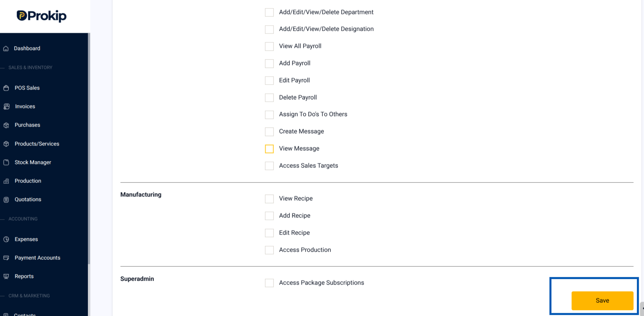Enable Access Package Subscriptions checkbox

coord(269,283)
